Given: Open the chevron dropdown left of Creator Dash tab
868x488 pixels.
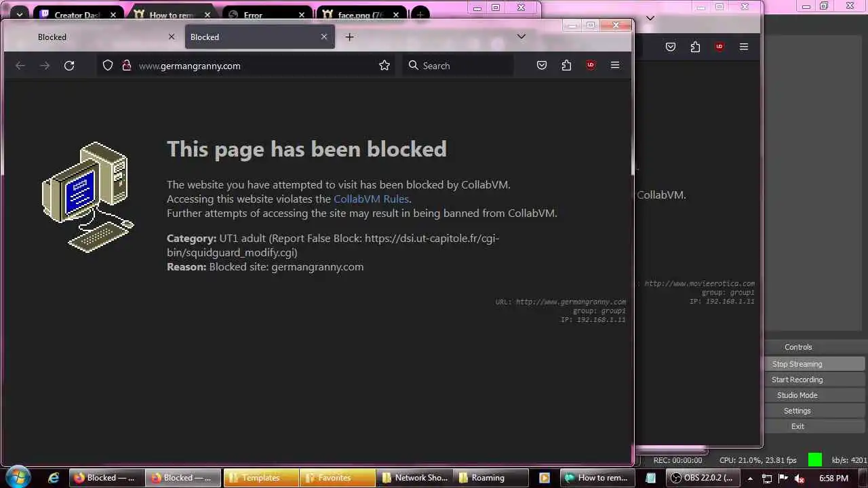Looking at the screenshot, I should point(20,14).
